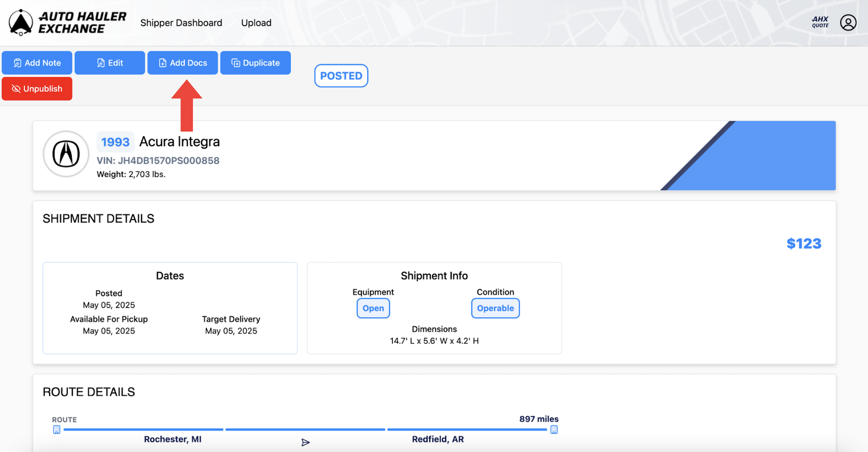Click the Posted date May 05, 2025
Screen dimensions: 868x452
tap(109, 305)
